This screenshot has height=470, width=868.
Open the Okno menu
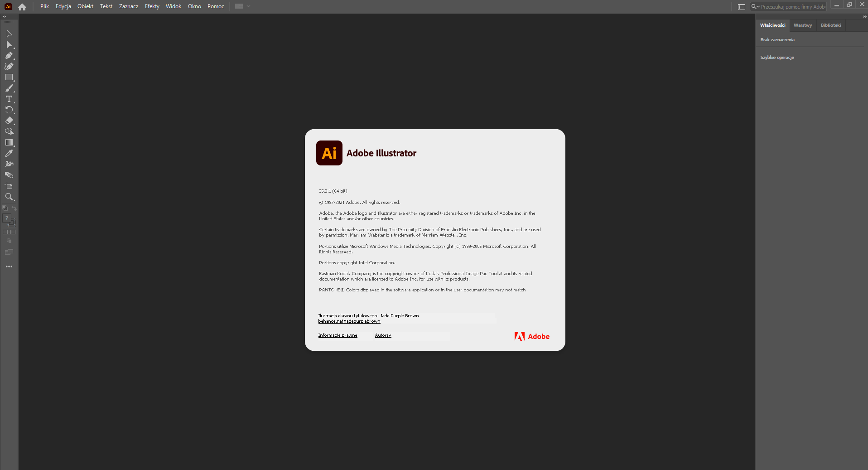click(194, 6)
